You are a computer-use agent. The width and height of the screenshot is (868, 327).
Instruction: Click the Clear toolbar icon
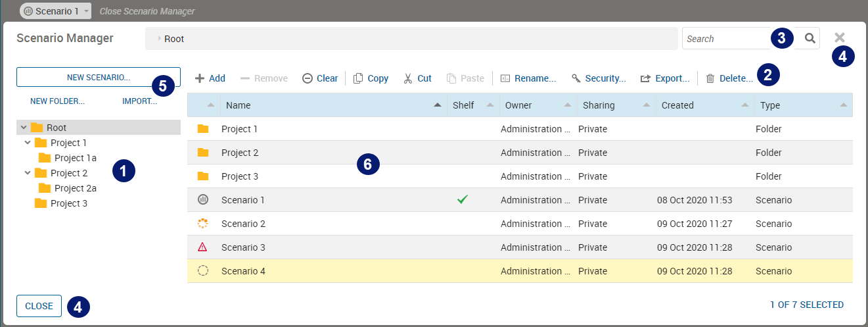pos(308,78)
